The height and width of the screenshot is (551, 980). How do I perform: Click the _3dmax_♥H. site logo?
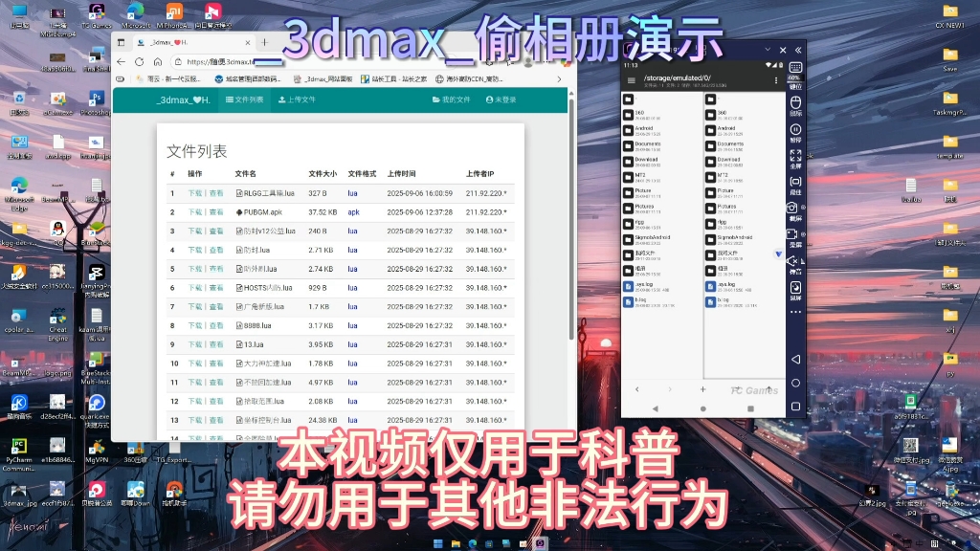[183, 99]
